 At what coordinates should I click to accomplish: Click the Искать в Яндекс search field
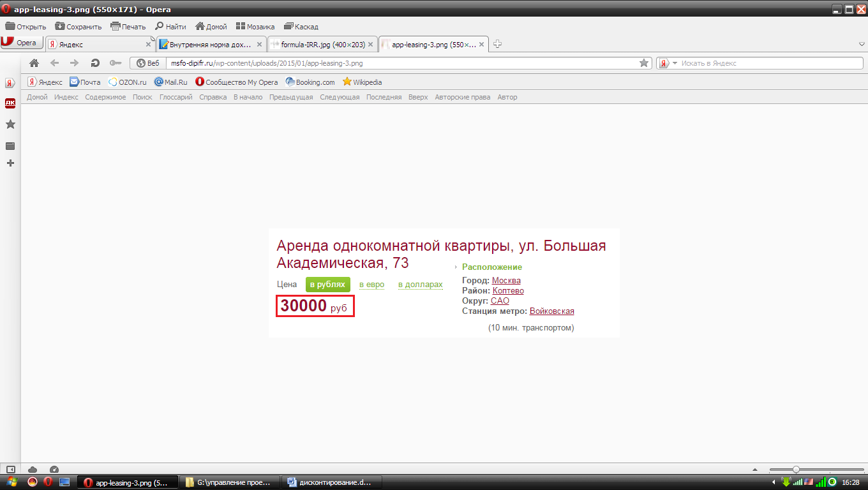tap(771, 63)
